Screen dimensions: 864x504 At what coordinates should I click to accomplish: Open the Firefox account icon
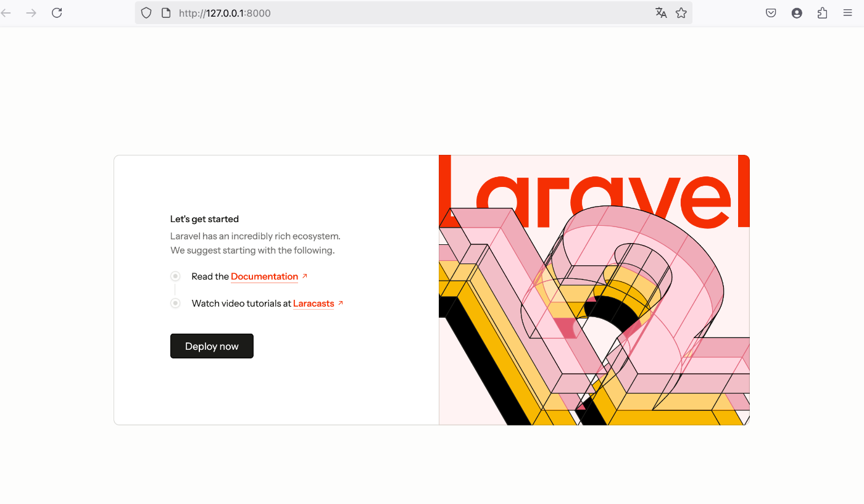797,13
